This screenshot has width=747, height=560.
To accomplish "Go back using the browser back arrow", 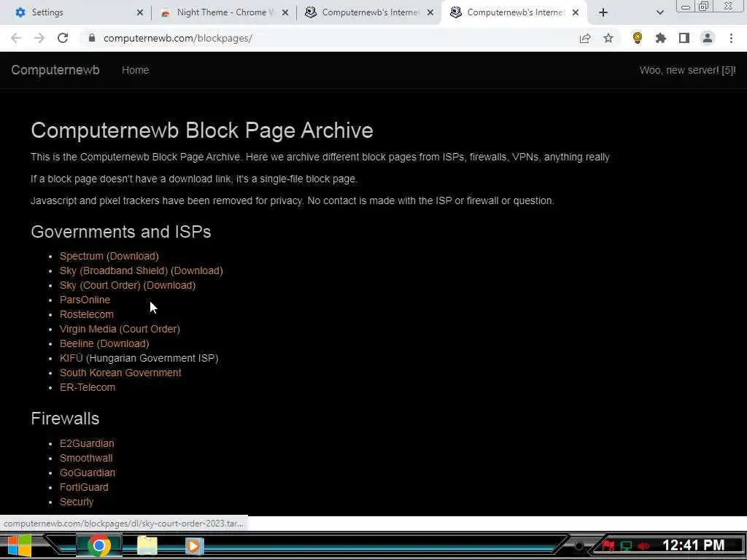I will (x=16, y=38).
